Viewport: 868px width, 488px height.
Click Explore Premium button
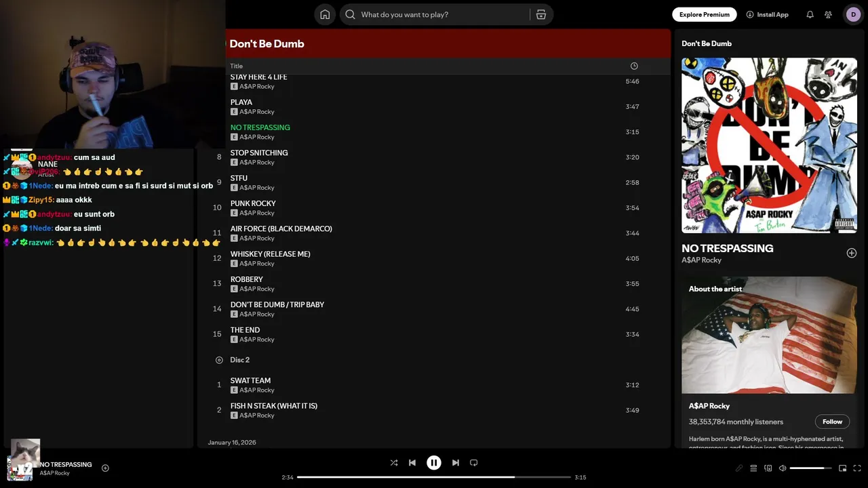(x=705, y=14)
